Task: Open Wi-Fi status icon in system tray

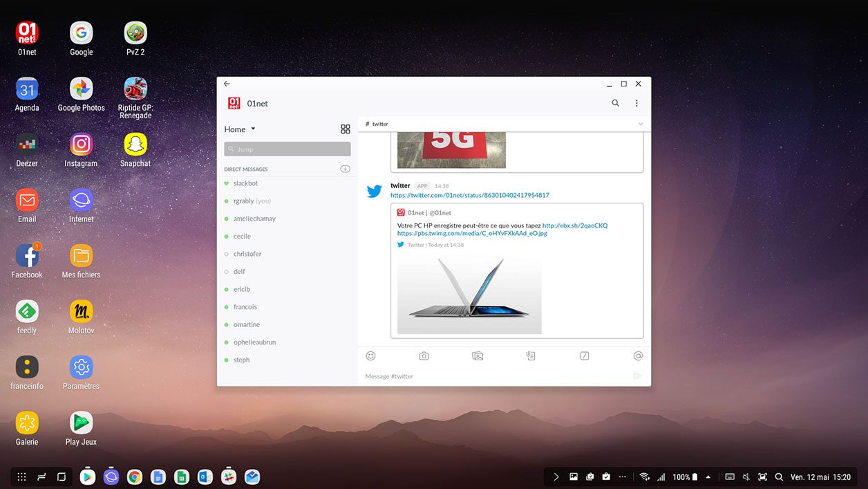Action: (x=644, y=477)
